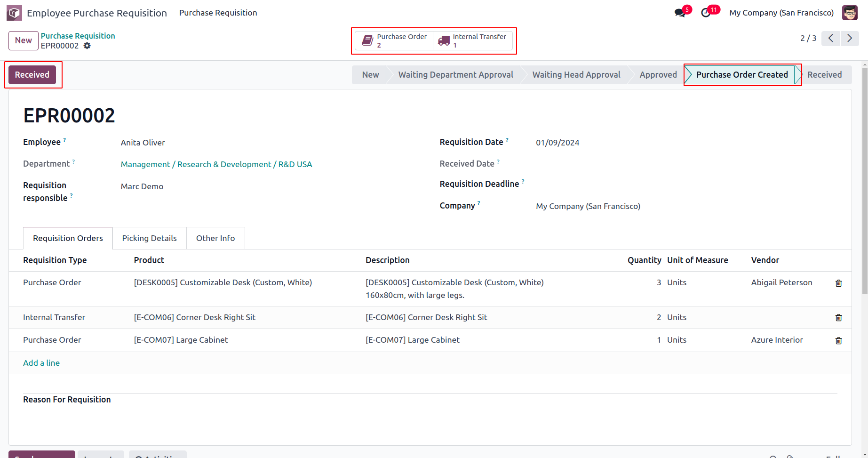The image size is (868, 458).
Task: Switch to the Picking Details tab
Action: [x=149, y=238]
